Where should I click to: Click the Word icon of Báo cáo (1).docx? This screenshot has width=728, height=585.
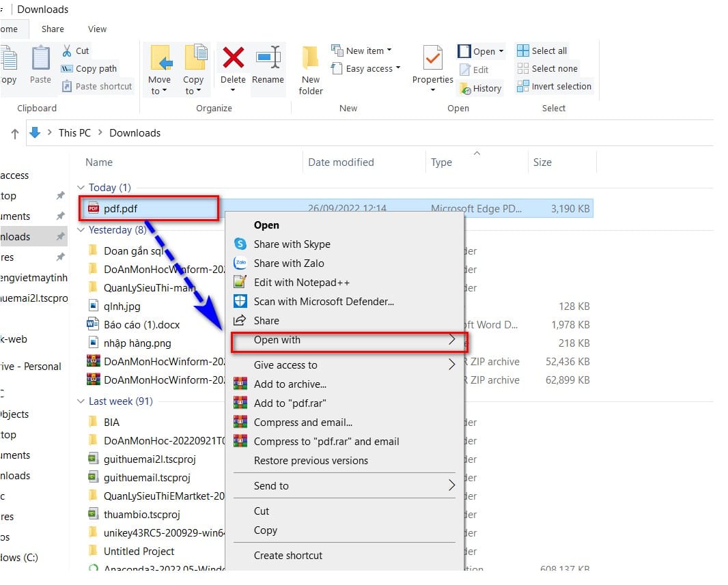pos(93,324)
